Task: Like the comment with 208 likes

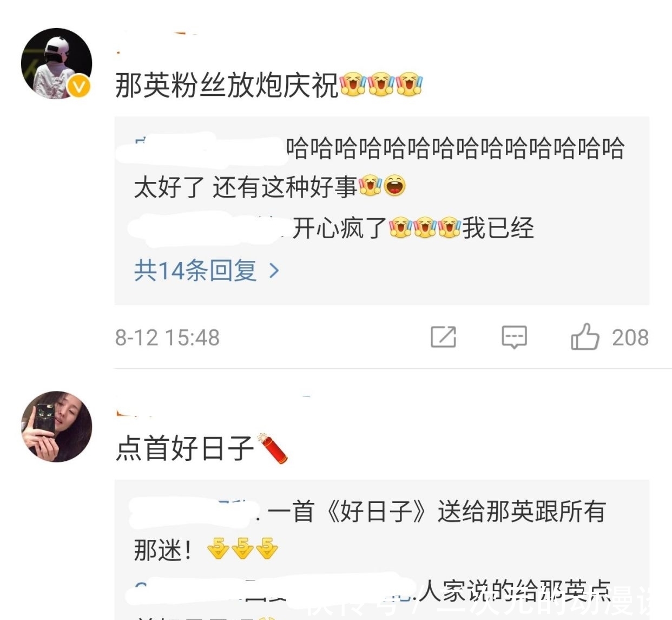Action: pyautogui.click(x=585, y=336)
